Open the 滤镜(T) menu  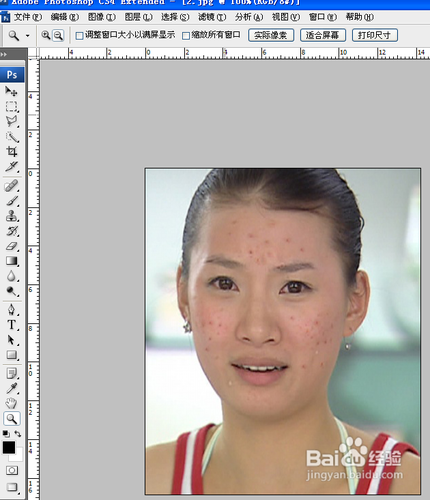(x=212, y=17)
